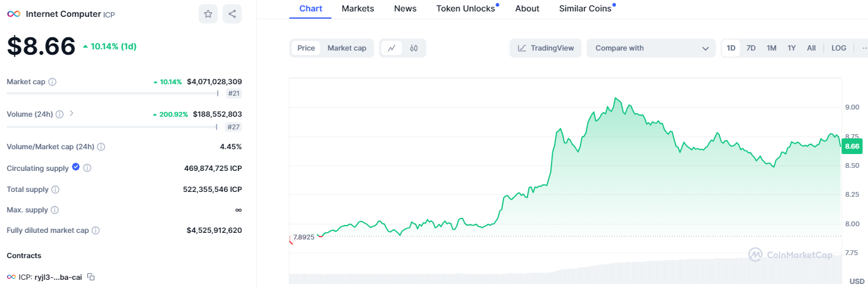Set chart range to 1Y
This screenshot has width=868, height=287.
click(792, 48)
